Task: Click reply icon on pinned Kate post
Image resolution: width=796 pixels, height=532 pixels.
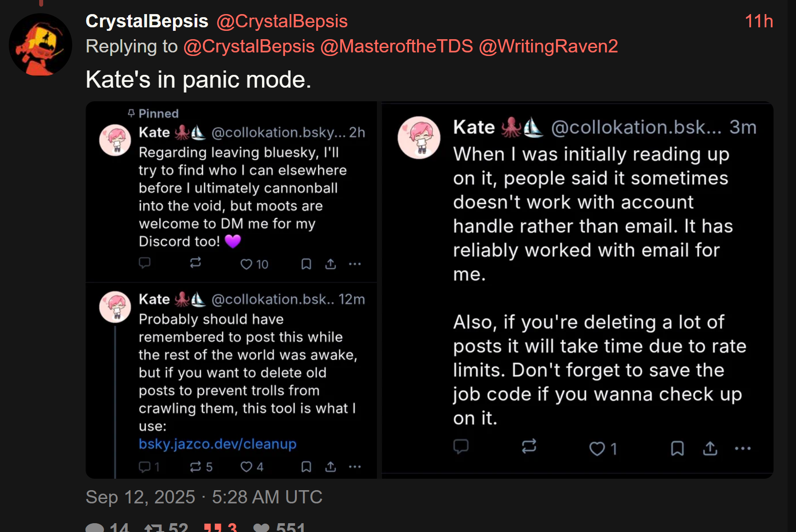Action: point(145,263)
